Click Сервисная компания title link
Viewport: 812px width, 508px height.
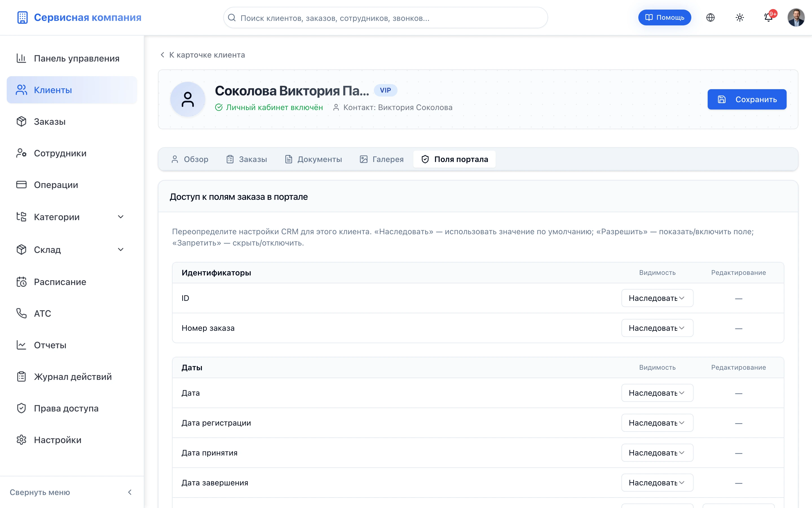[88, 17]
